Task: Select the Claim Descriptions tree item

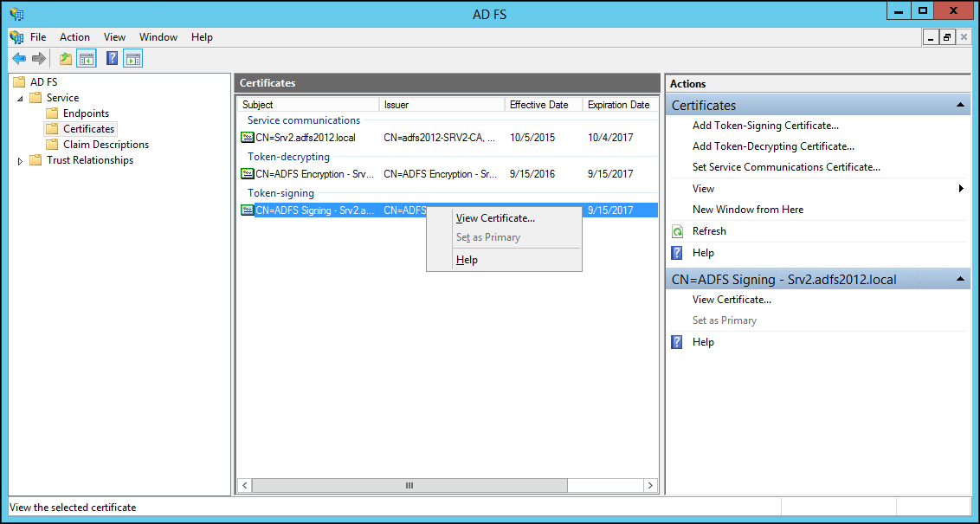Action: [106, 145]
